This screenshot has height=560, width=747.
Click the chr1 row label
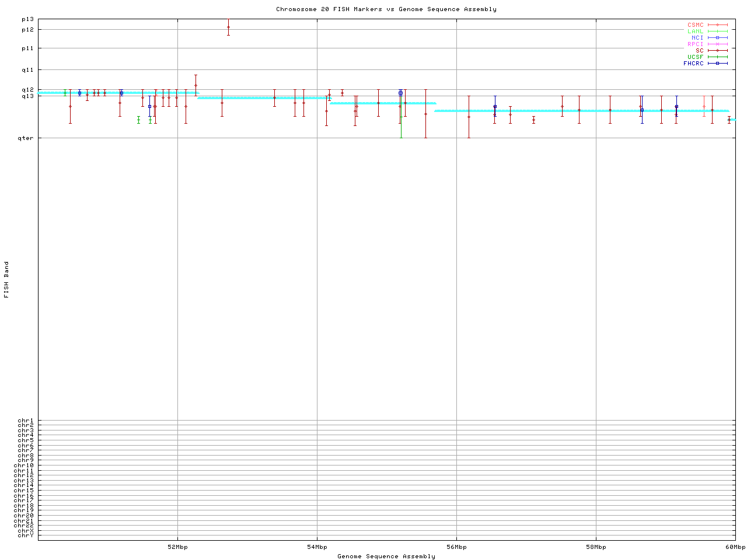click(x=26, y=421)
